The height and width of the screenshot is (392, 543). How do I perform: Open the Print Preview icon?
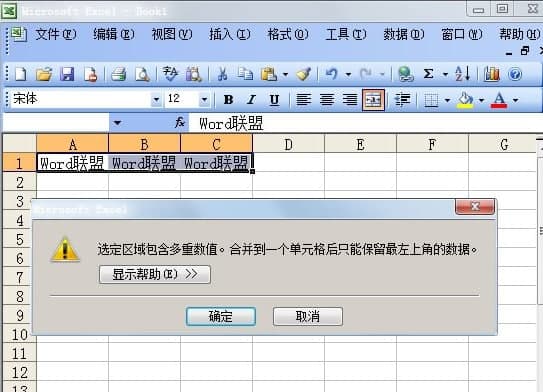coord(142,74)
